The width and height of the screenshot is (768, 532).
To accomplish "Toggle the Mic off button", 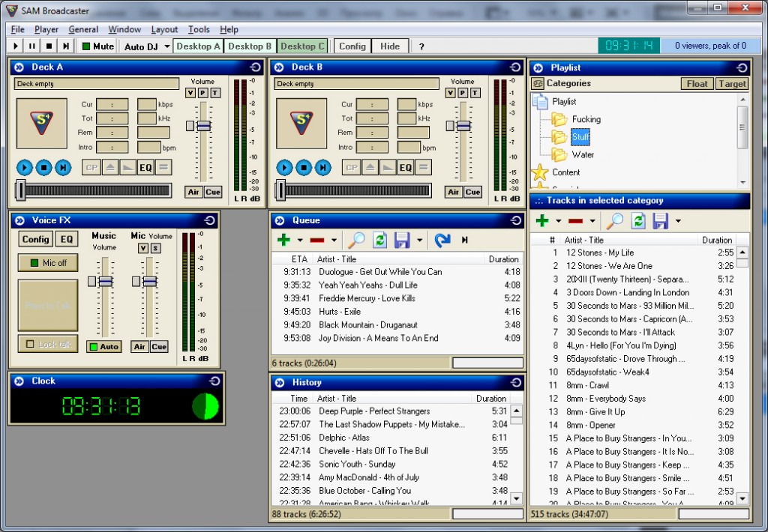I will 48,263.
